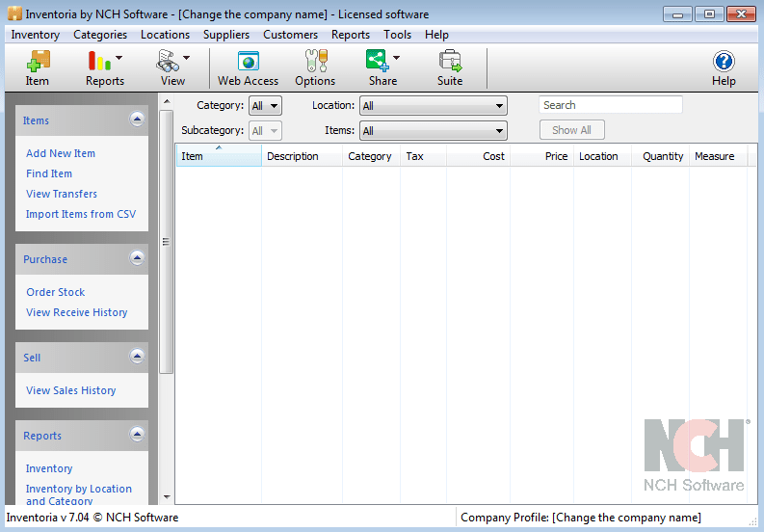
Task: Collapse the Sell sidebar panel
Action: [137, 356]
